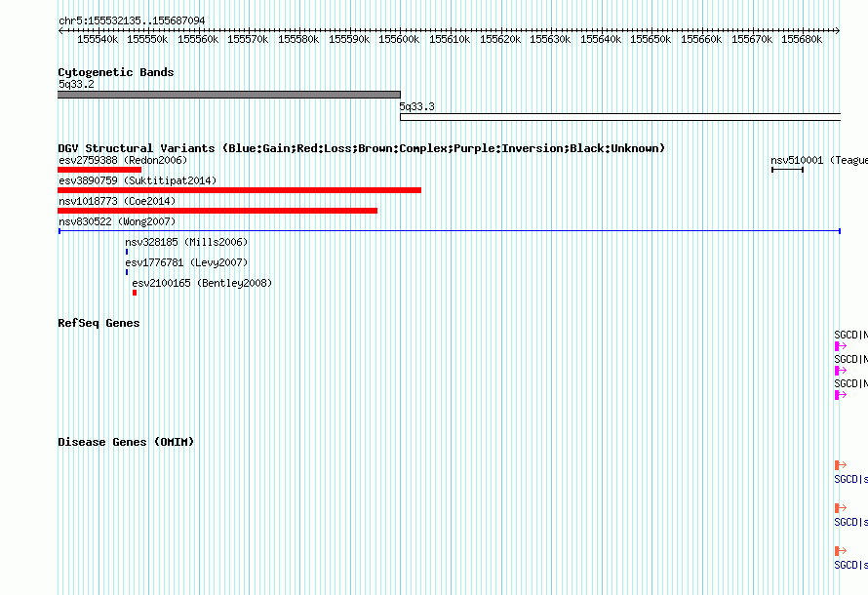Click the third orange SGCD OMIM gene arrow
Screen dimensions: 868x595
(x=841, y=551)
